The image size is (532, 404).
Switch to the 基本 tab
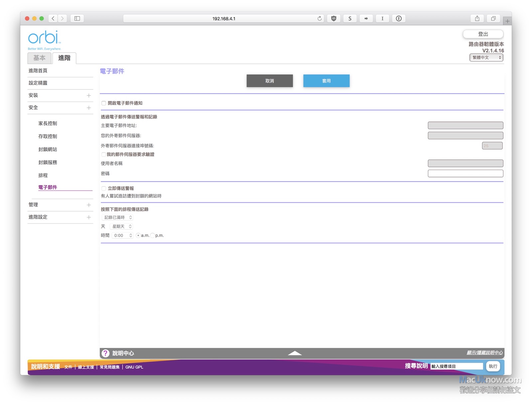tap(39, 58)
